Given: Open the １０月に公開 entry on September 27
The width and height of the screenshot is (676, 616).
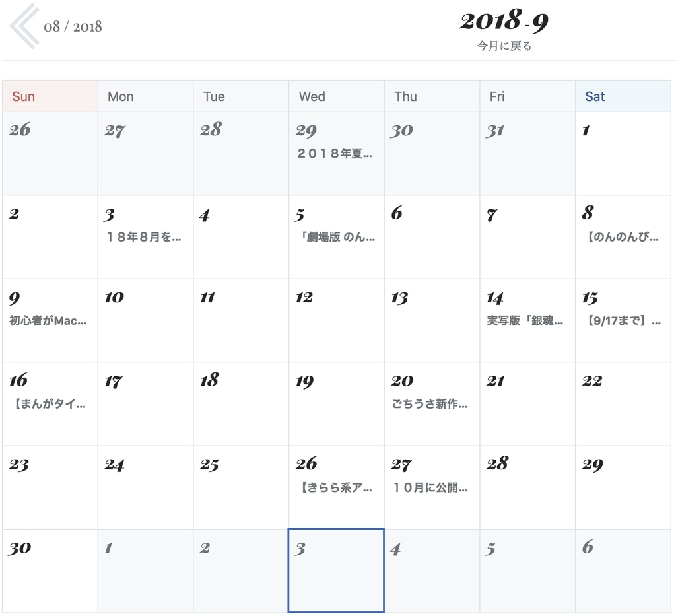Looking at the screenshot, I should [x=431, y=487].
